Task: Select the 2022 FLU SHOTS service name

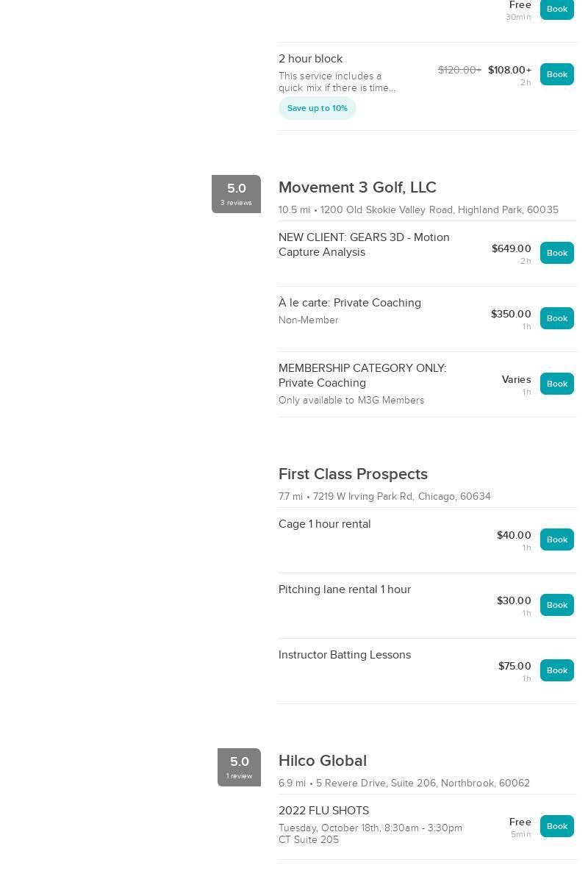Action: 323,811
